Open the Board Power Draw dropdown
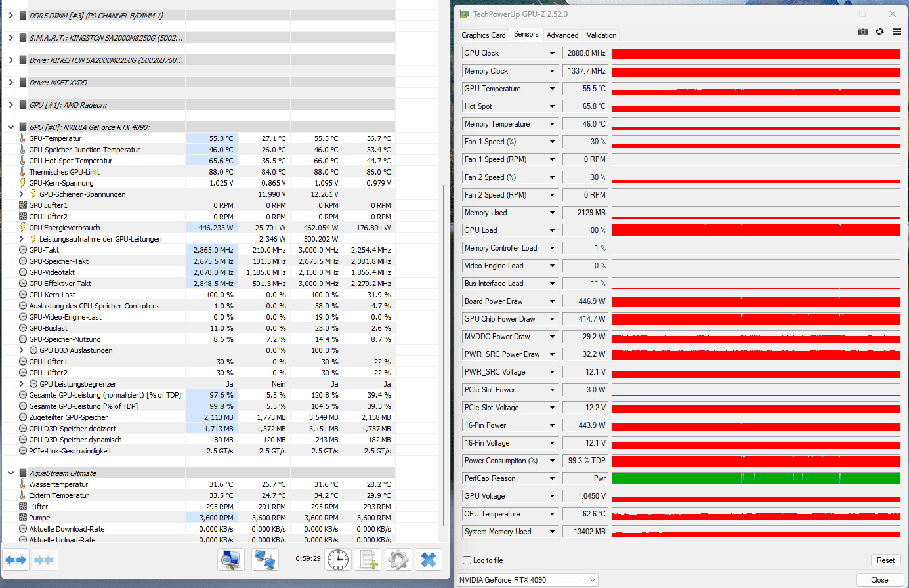Viewport: 909px width, 588px height. (552, 301)
